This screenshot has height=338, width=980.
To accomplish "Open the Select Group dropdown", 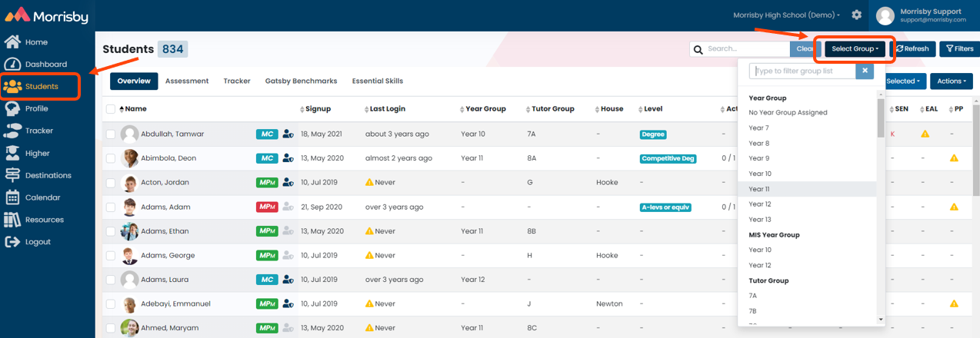I will (855, 49).
